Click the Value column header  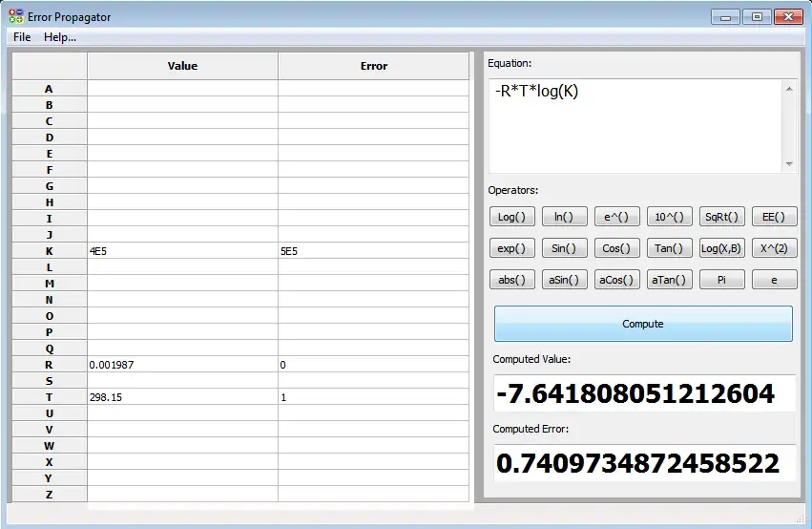[182, 66]
